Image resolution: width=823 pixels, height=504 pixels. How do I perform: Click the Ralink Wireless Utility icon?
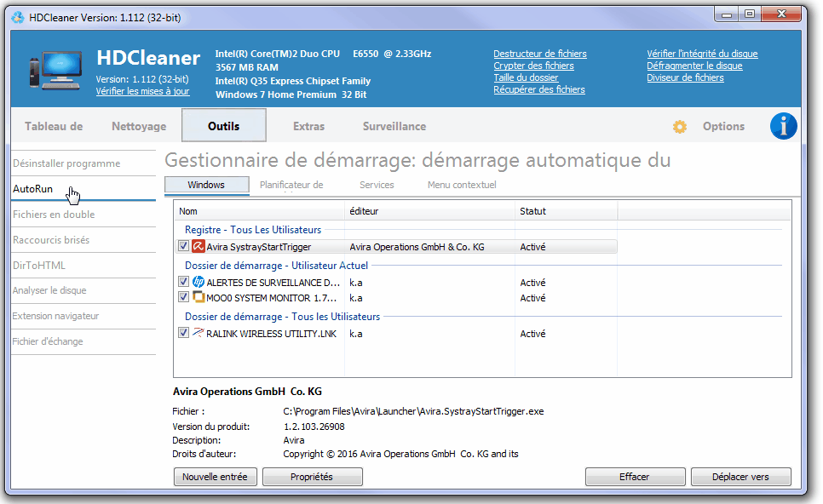[x=198, y=333]
